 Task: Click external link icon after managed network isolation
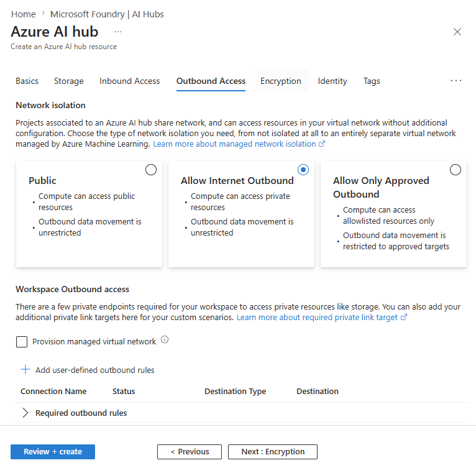(322, 144)
